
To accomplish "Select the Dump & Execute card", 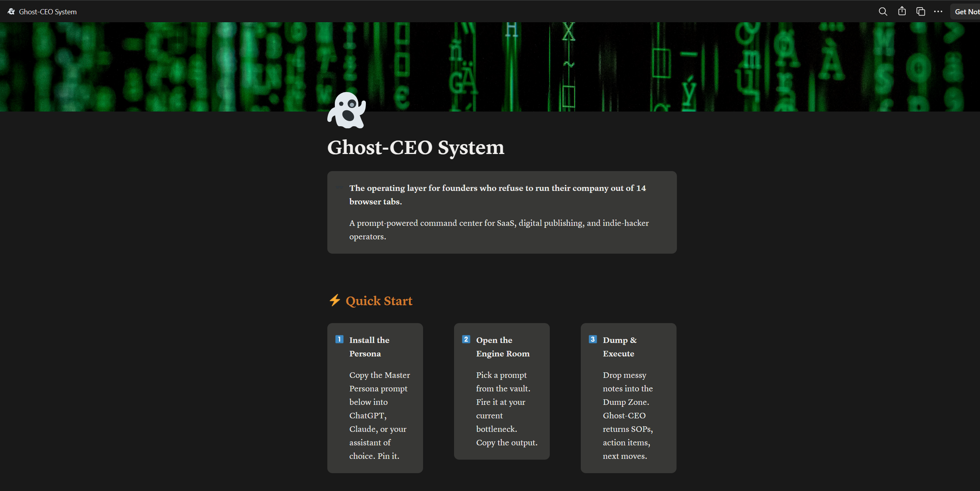I will click(628, 397).
